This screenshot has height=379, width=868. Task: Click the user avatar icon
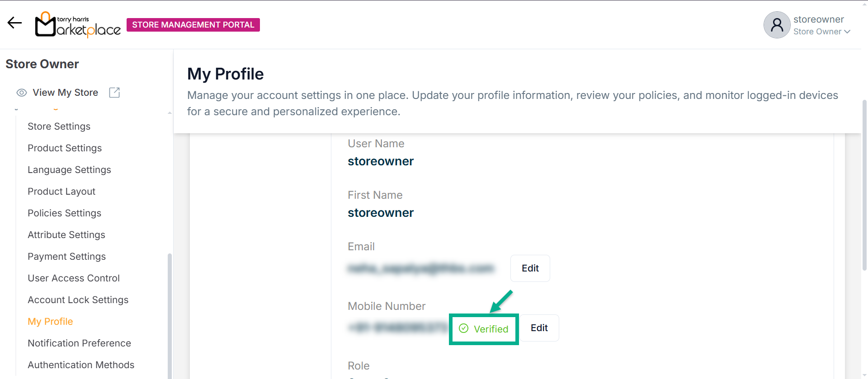coord(776,25)
